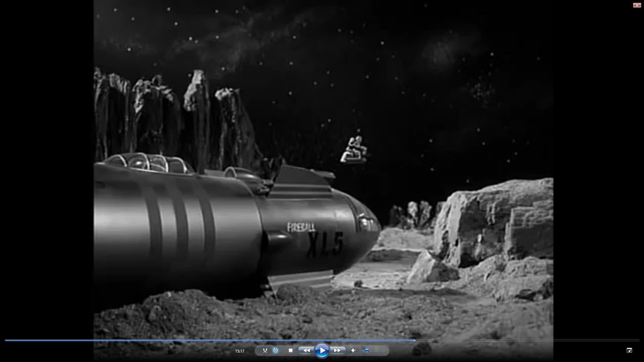
Task: Turn on shuffle mode
Action: click(265, 350)
